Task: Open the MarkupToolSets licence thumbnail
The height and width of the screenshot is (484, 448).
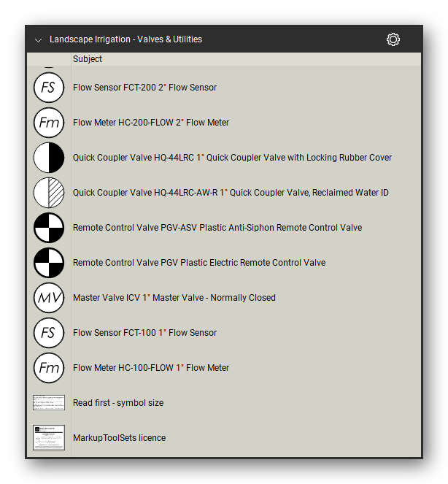Action: [49, 438]
